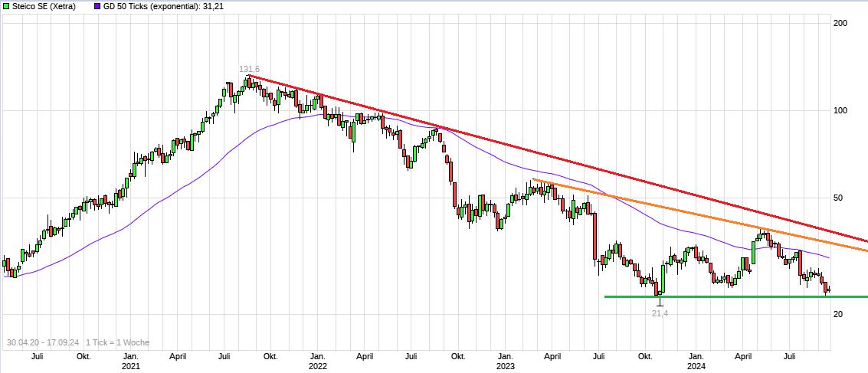Click the purple GD 50 Ticks legend swatch
868x373 pixels.
coord(97,6)
